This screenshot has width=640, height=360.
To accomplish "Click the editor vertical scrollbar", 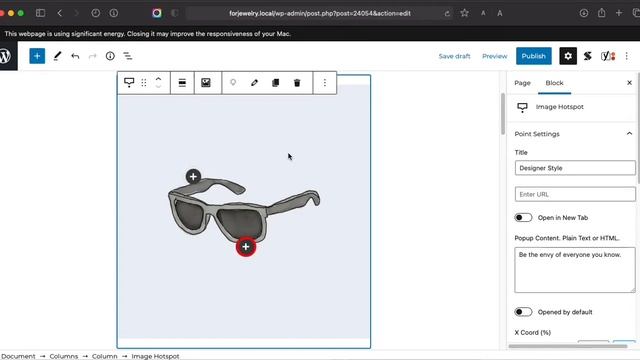I will point(502,113).
